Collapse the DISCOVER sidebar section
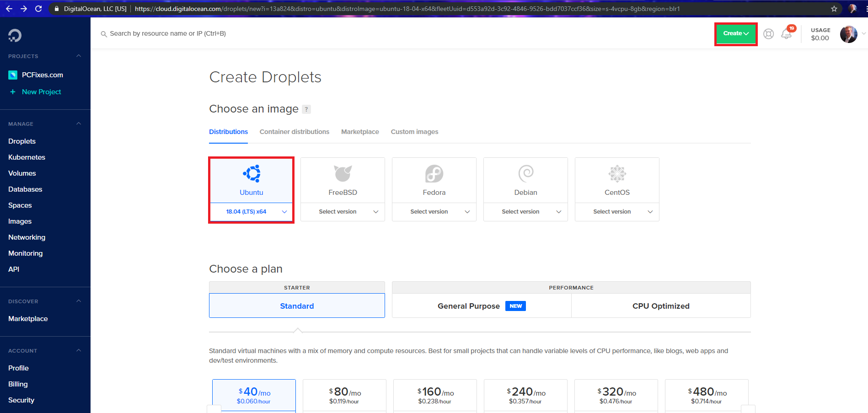Image resolution: width=868 pixels, height=413 pixels. pyautogui.click(x=79, y=301)
